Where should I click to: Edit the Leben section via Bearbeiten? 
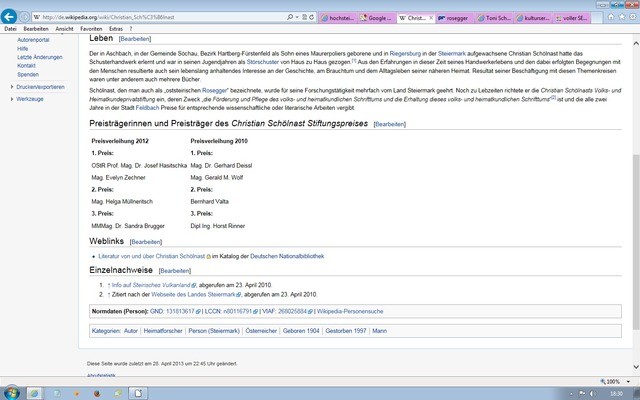(135, 39)
